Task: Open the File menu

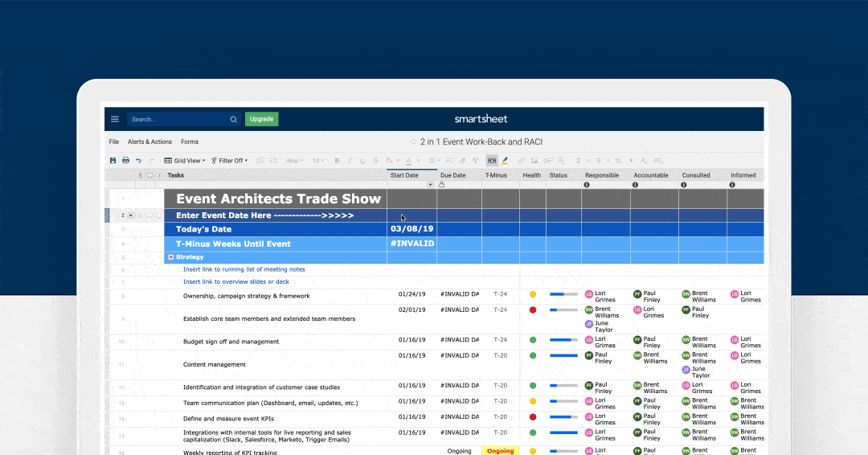Action: point(114,141)
